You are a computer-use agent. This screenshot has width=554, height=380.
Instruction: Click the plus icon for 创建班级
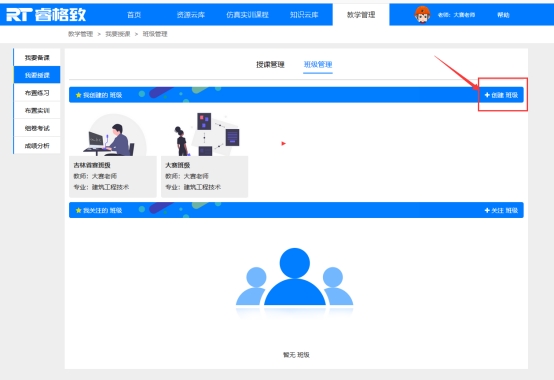[487, 95]
